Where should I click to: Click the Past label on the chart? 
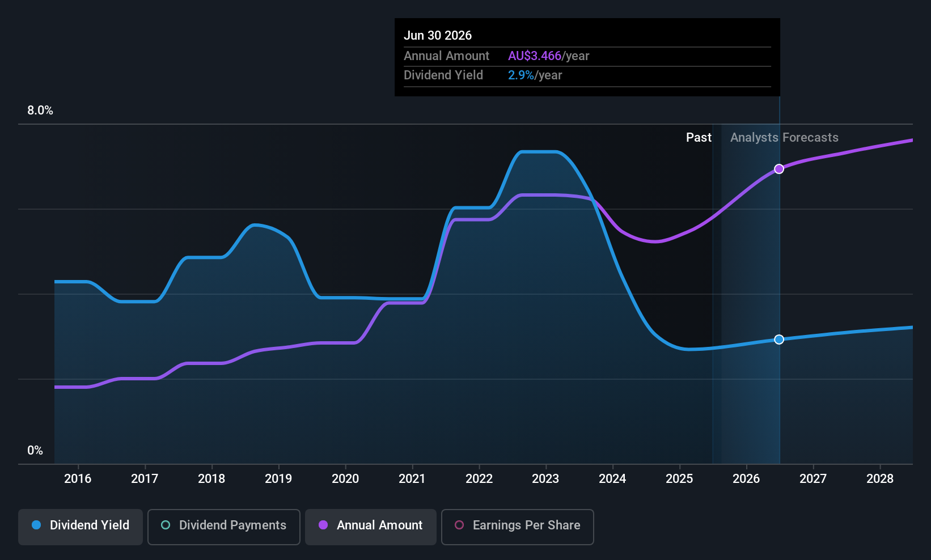(x=699, y=138)
